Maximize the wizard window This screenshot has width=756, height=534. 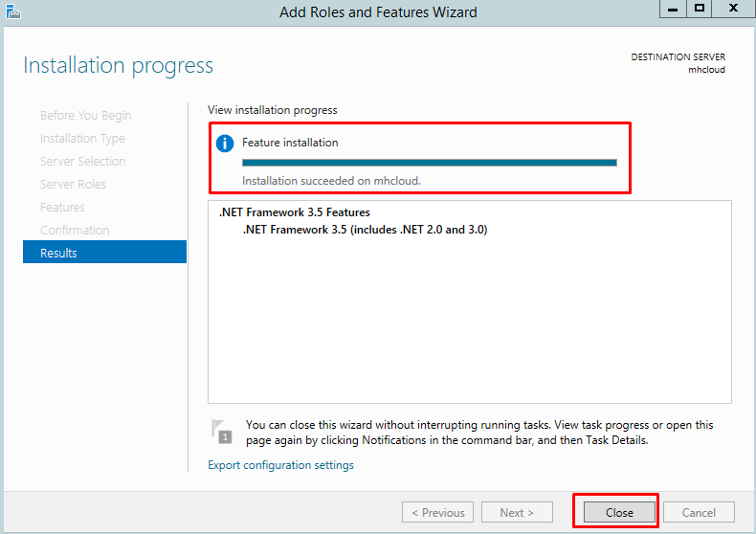700,9
